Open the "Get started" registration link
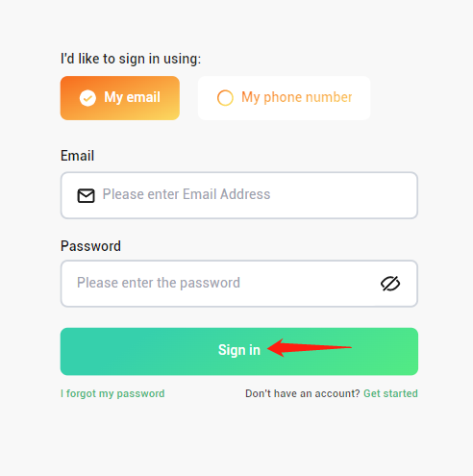The width and height of the screenshot is (473, 476). click(x=390, y=393)
